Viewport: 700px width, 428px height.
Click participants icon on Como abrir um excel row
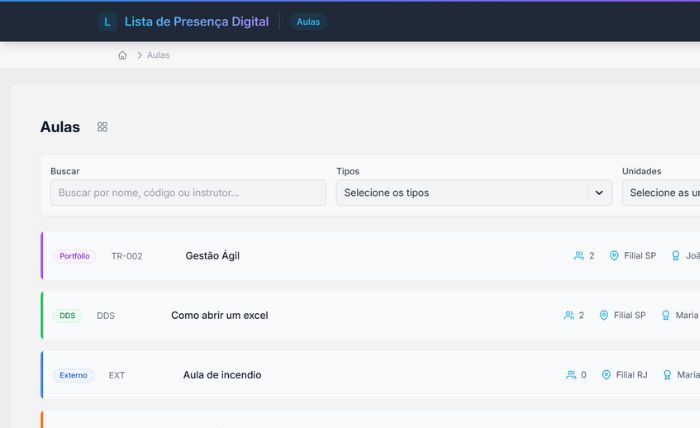[x=569, y=316]
